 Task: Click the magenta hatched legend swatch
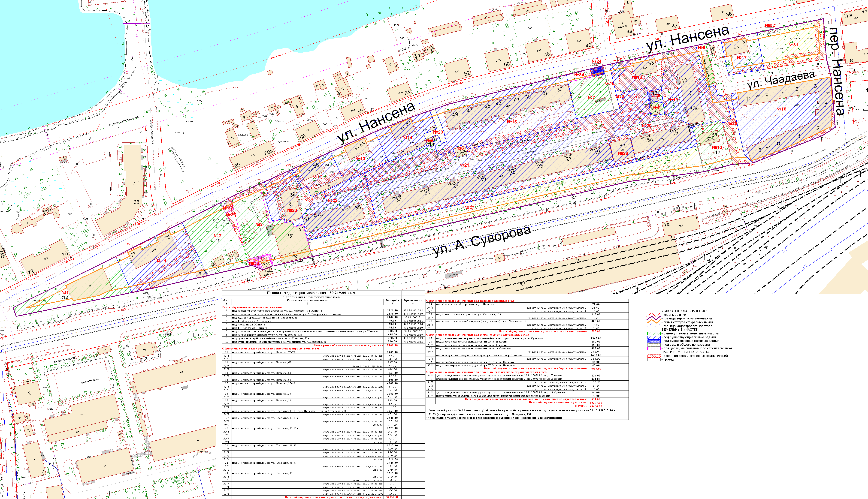pos(654,349)
